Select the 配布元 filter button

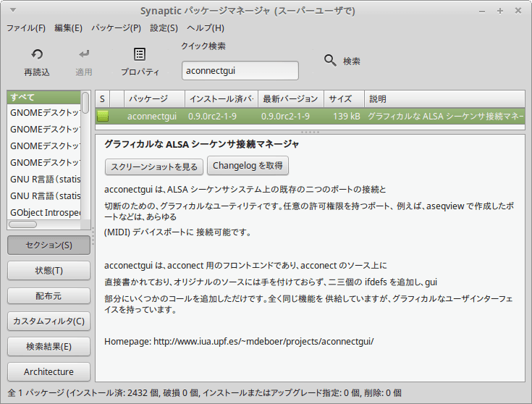tap(49, 296)
